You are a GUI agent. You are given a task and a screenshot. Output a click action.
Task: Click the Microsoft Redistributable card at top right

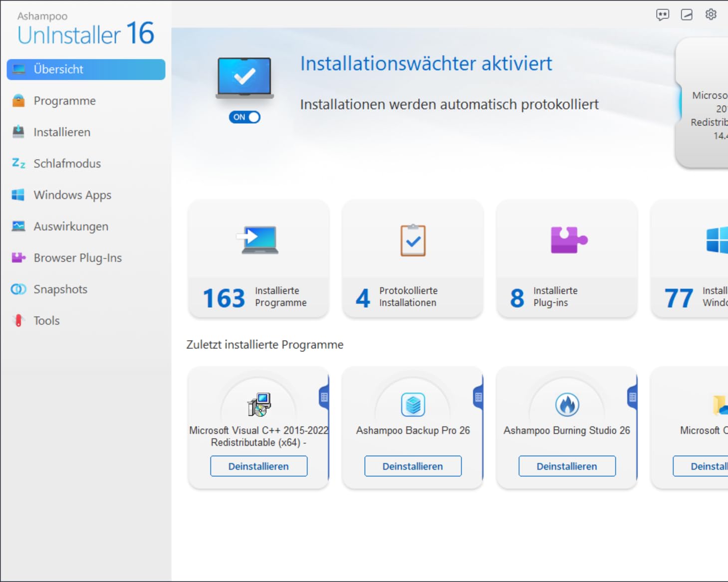[x=702, y=103]
